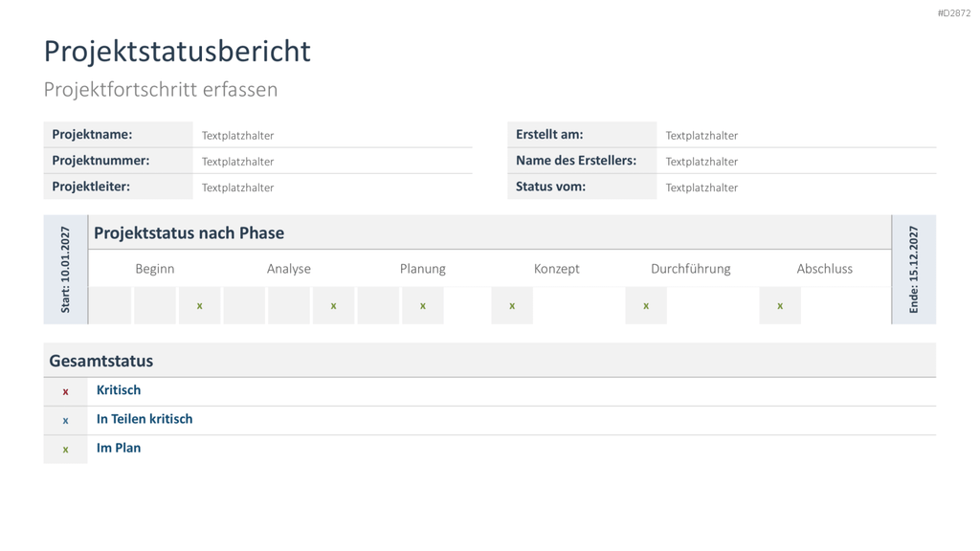
Task: Click the Beginn phase label
Action: tap(155, 269)
